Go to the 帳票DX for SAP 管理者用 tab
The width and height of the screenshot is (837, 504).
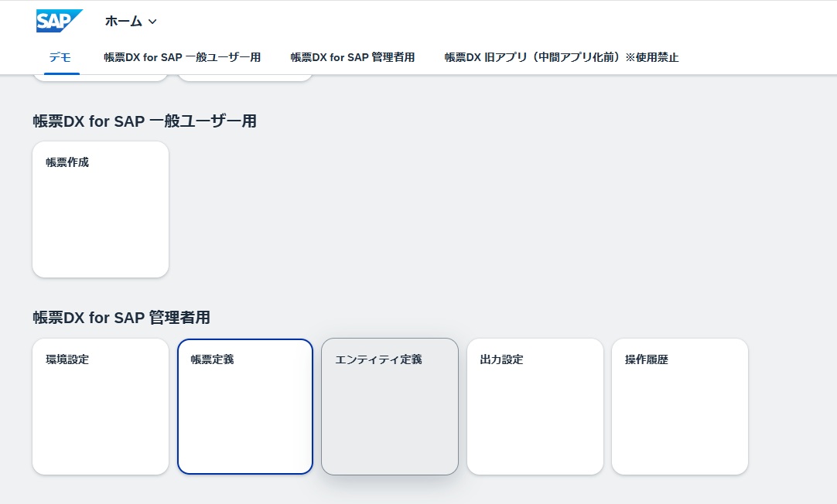pos(352,57)
